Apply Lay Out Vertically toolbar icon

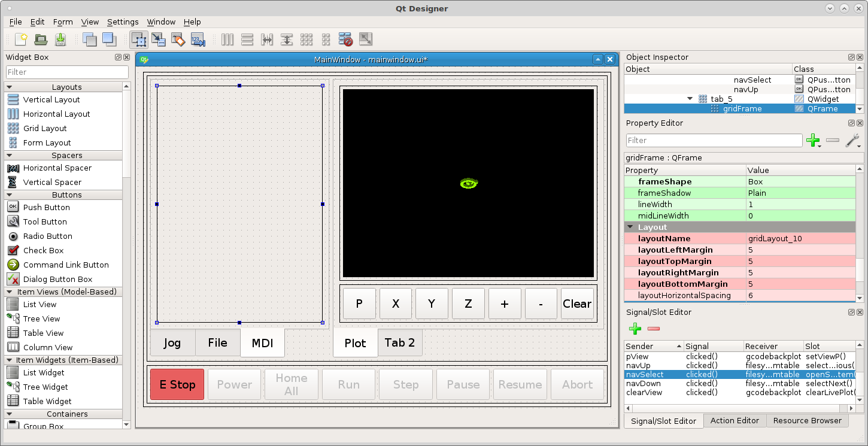(247, 40)
